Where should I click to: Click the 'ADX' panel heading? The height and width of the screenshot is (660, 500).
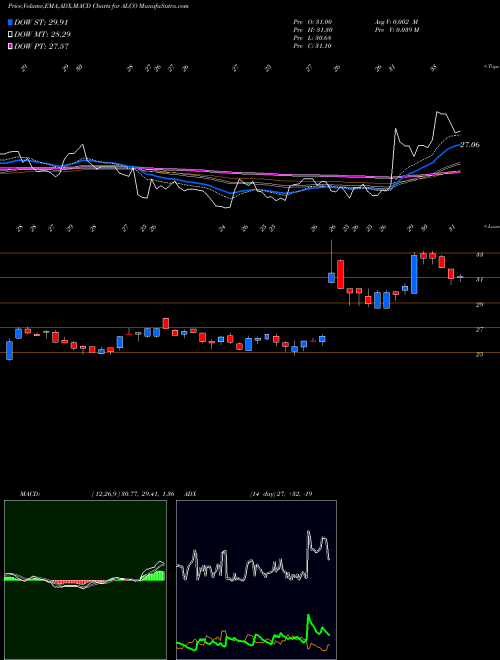191,494
